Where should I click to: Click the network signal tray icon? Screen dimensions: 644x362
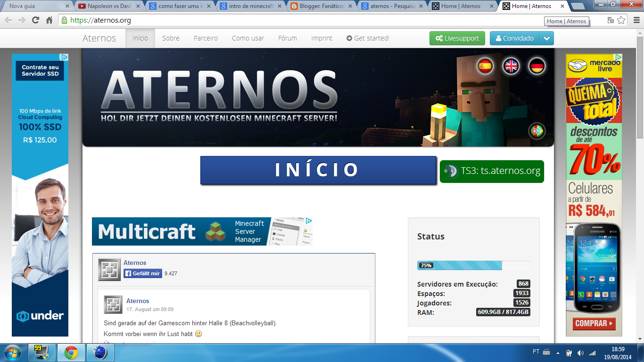592,353
